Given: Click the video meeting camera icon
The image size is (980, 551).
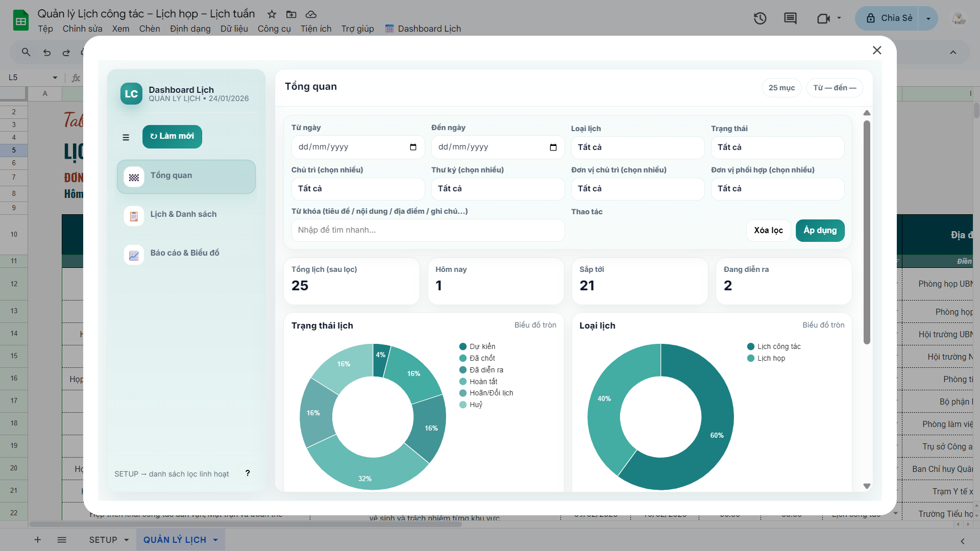Looking at the screenshot, I should point(823,19).
